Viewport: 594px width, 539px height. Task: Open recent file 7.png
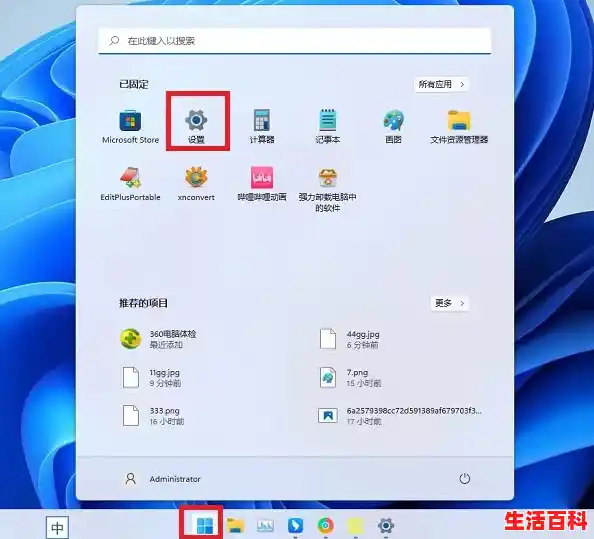click(350, 377)
